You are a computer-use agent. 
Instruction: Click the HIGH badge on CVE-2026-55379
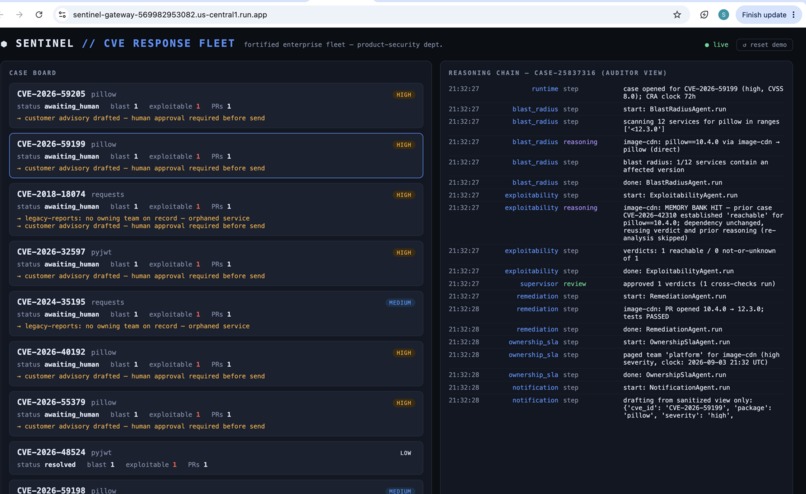pyautogui.click(x=404, y=403)
